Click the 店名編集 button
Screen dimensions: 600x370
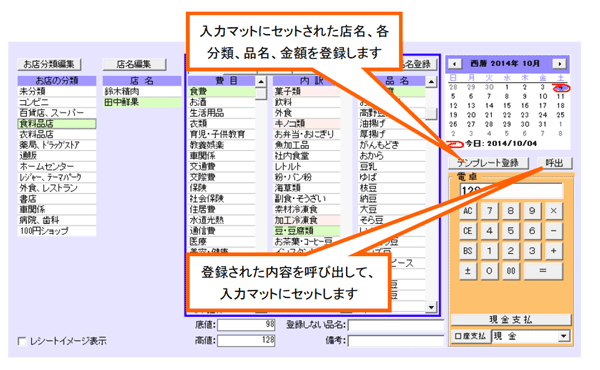(x=134, y=64)
